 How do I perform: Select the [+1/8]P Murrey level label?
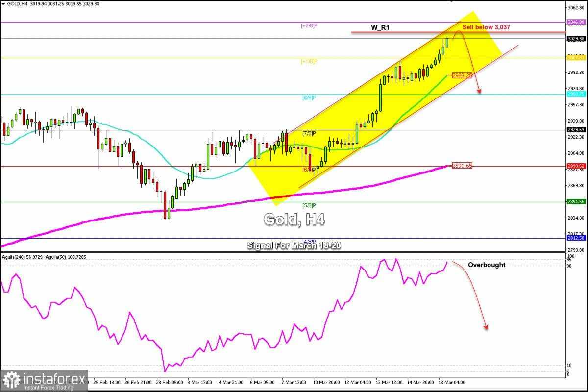point(309,62)
